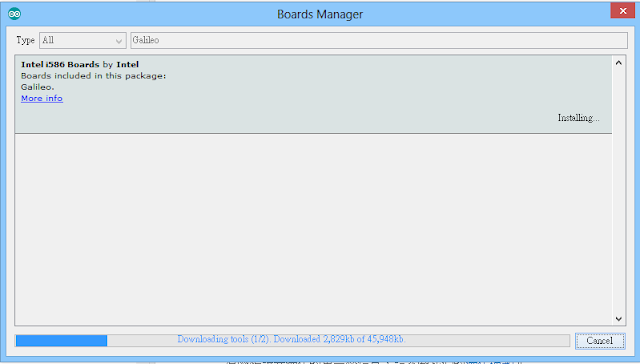Cancel the board installation
This screenshot has width=640, height=364.
point(600,341)
